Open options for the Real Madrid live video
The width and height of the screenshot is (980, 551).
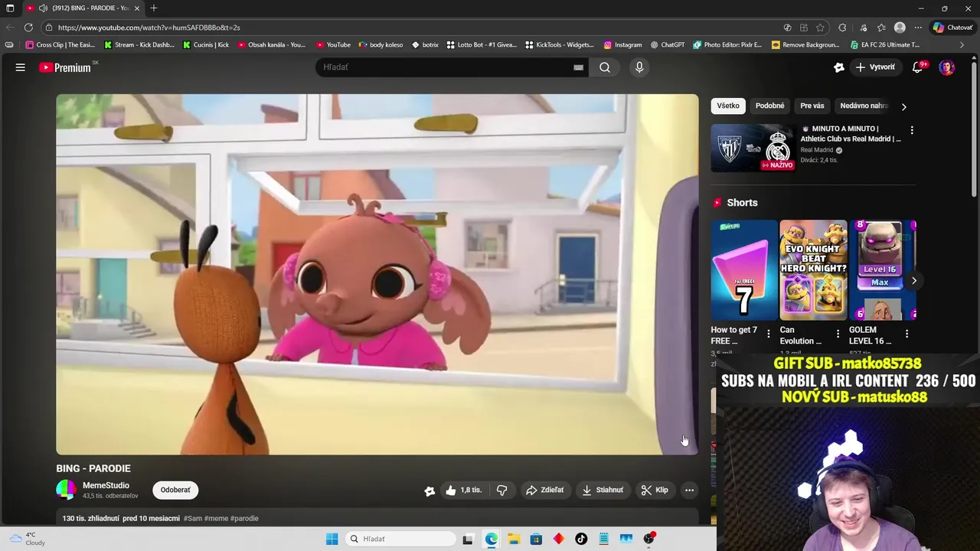911,130
